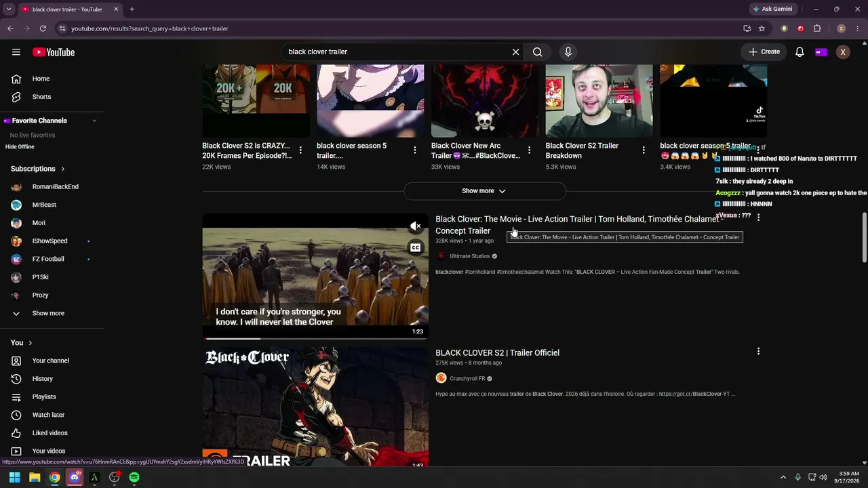Open the YouTube account avatar menu

pyautogui.click(x=843, y=52)
